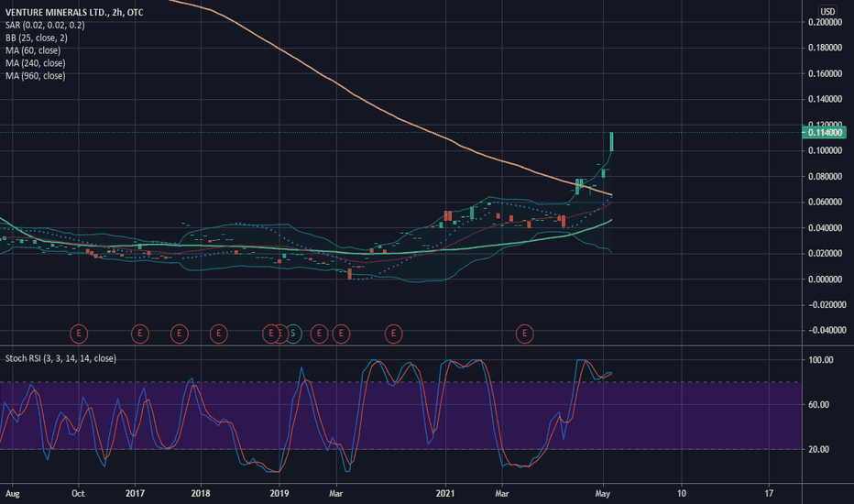Image resolution: width=854 pixels, height=504 pixels.
Task: Select the MA (960, close) indicator legend
Action: click(x=36, y=76)
